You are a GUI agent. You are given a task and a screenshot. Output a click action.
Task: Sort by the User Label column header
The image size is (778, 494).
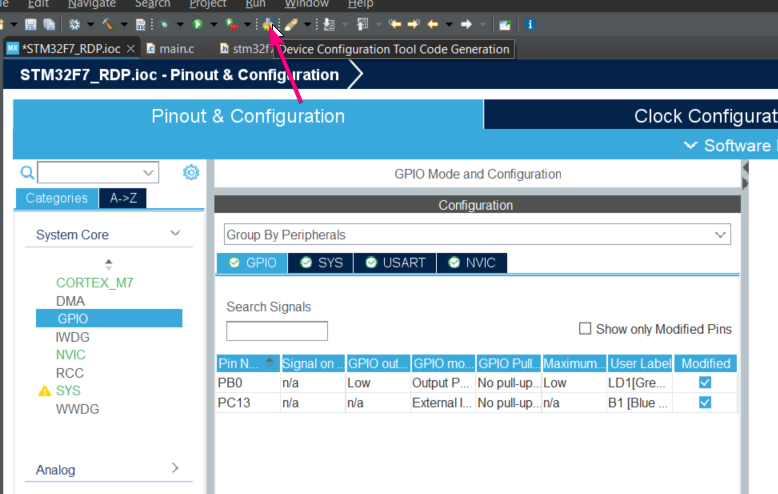click(640, 364)
